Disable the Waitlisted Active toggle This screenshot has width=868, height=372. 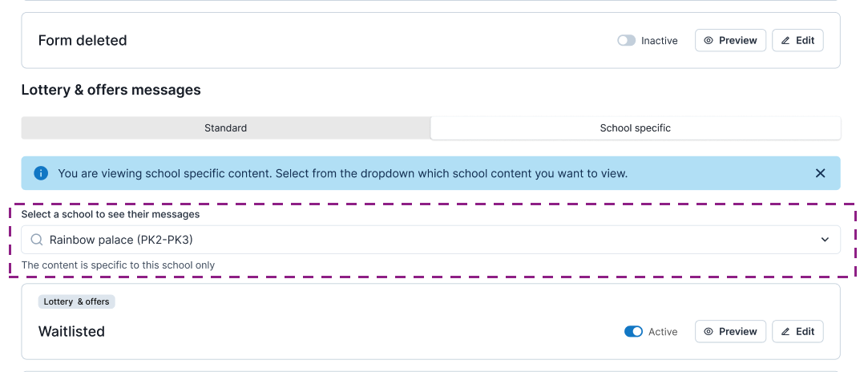point(633,332)
